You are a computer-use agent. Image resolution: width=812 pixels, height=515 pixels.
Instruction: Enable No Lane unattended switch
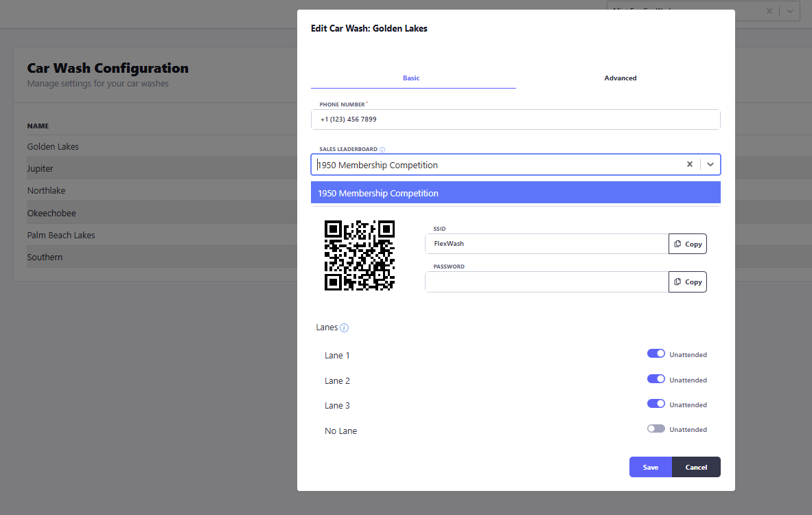pyautogui.click(x=656, y=428)
